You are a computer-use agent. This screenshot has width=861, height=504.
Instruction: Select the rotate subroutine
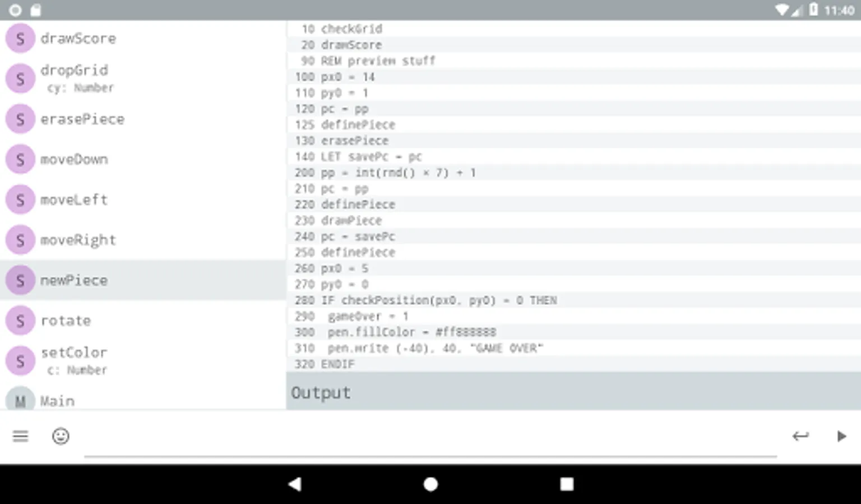[x=66, y=321]
